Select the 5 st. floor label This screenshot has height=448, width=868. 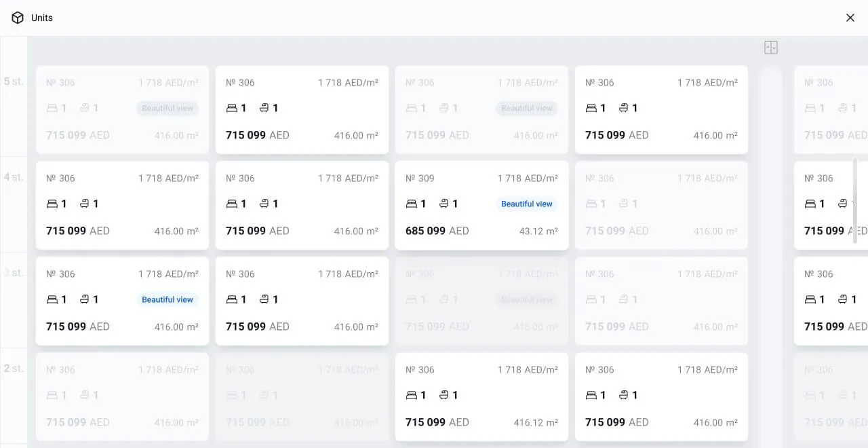pos(14,81)
